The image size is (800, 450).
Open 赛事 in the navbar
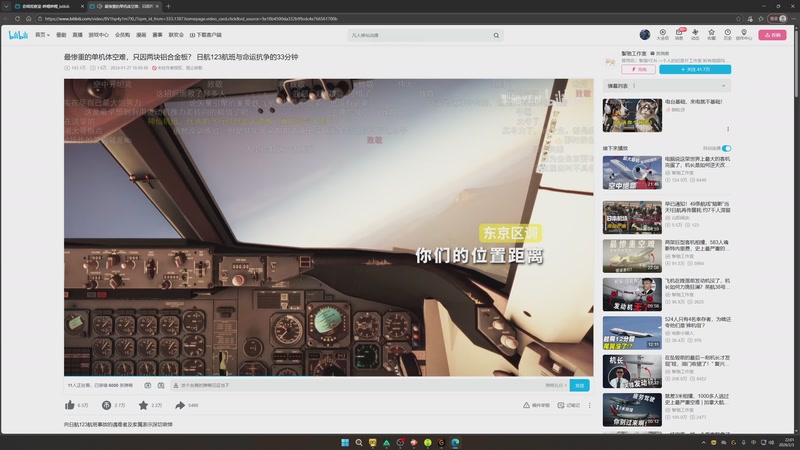point(158,35)
